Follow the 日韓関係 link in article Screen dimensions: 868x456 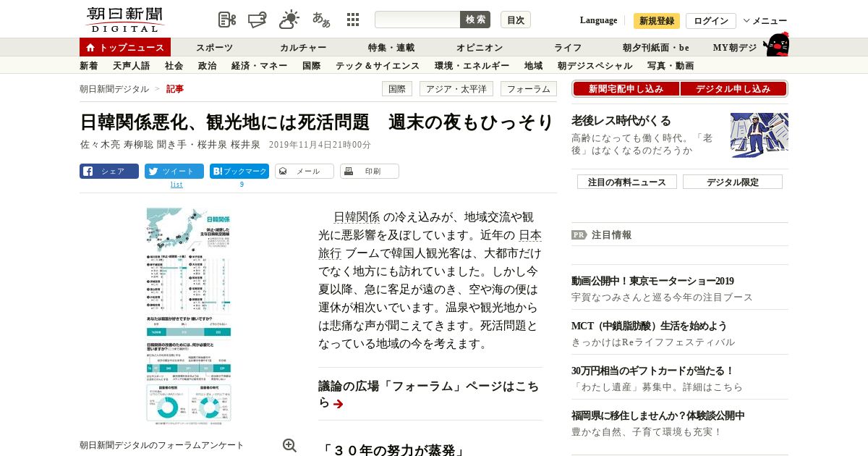pyautogui.click(x=357, y=217)
